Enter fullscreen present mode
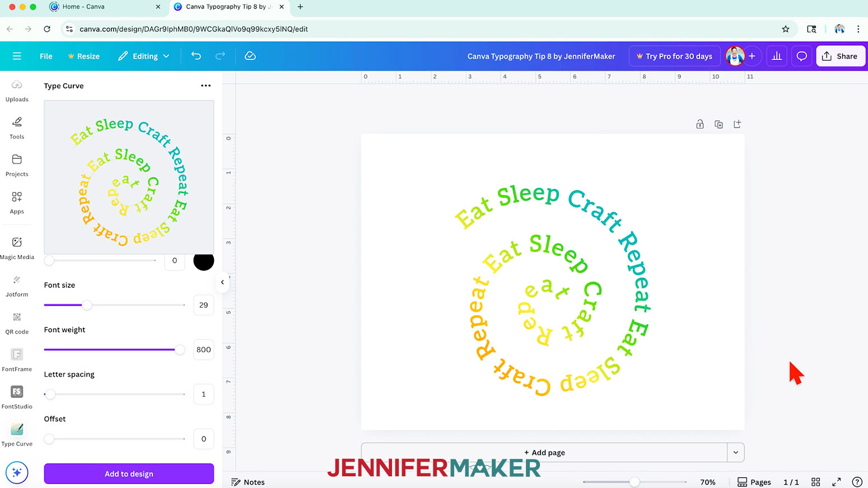The image size is (868, 488). click(x=837, y=482)
